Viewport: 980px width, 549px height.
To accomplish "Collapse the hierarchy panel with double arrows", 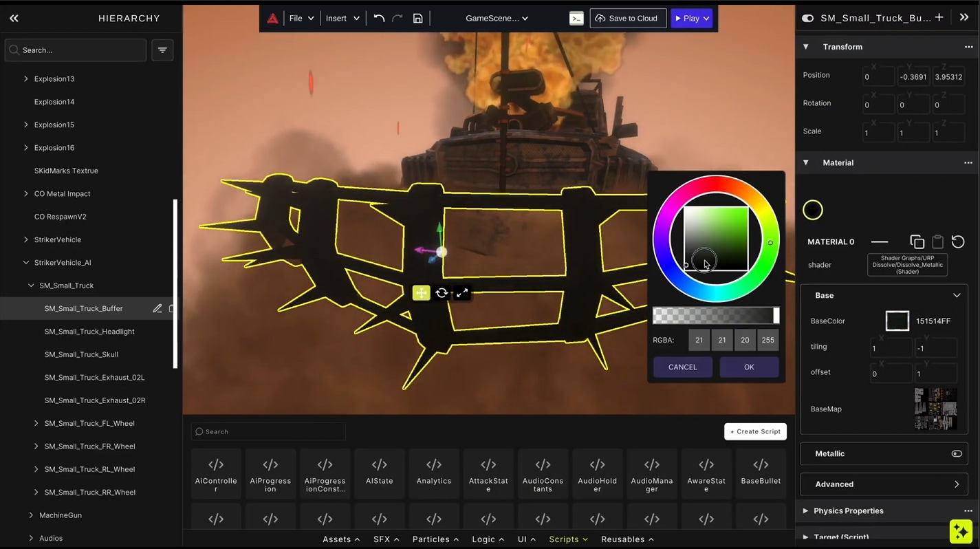I will point(14,19).
